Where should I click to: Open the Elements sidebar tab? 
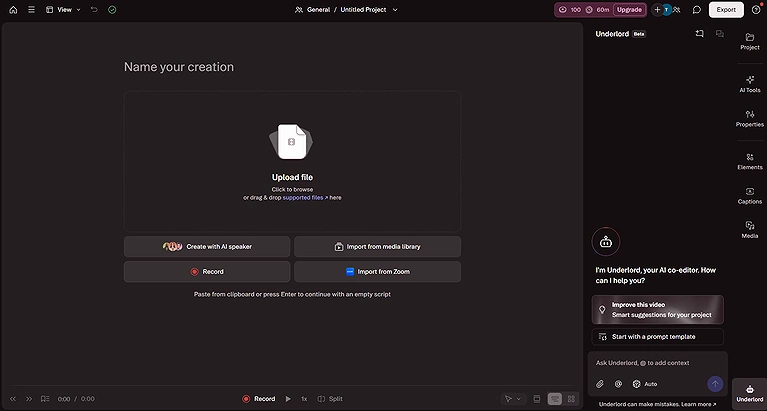750,161
